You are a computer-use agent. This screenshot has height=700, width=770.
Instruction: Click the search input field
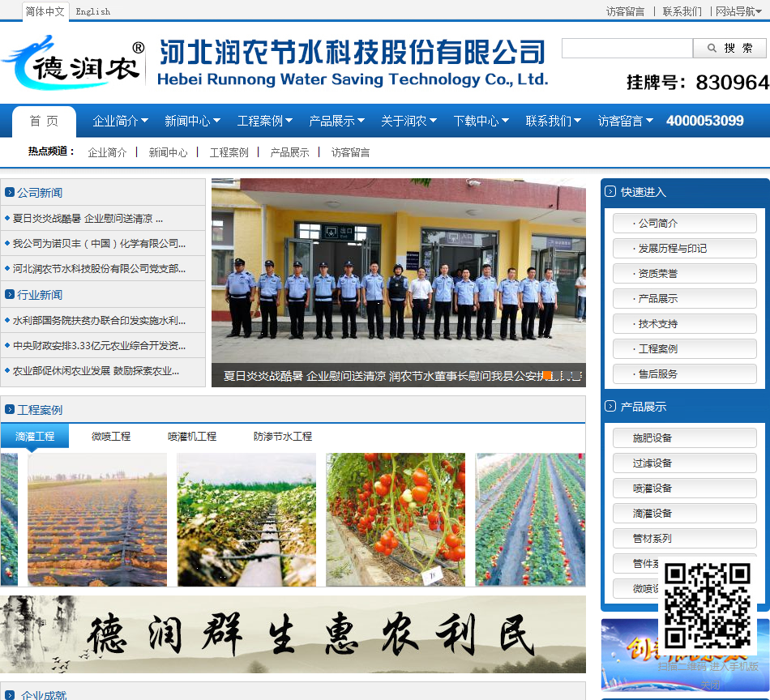[x=627, y=48]
